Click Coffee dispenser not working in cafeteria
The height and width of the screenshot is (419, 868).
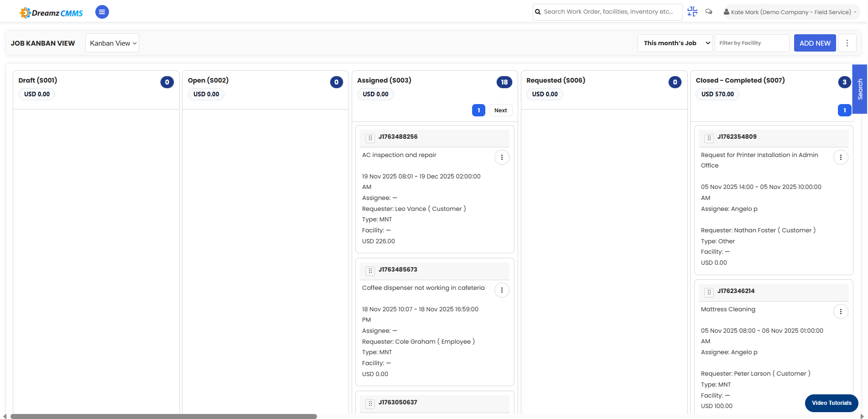click(423, 288)
